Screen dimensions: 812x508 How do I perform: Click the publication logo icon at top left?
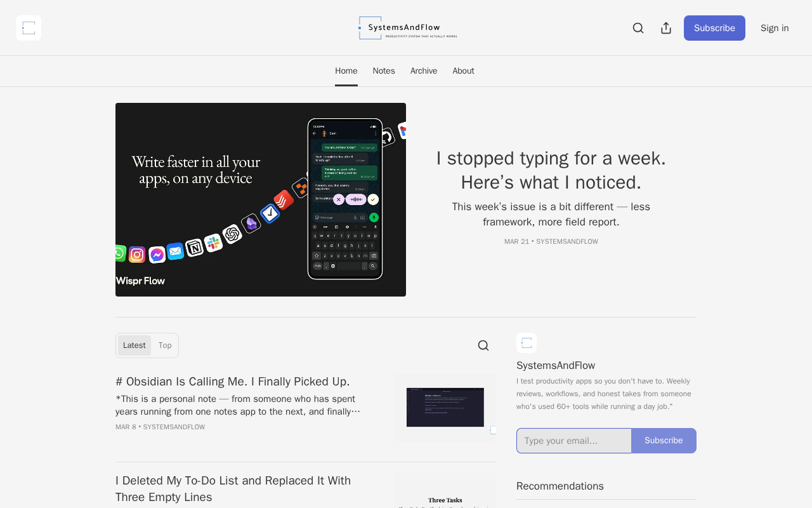pos(29,28)
